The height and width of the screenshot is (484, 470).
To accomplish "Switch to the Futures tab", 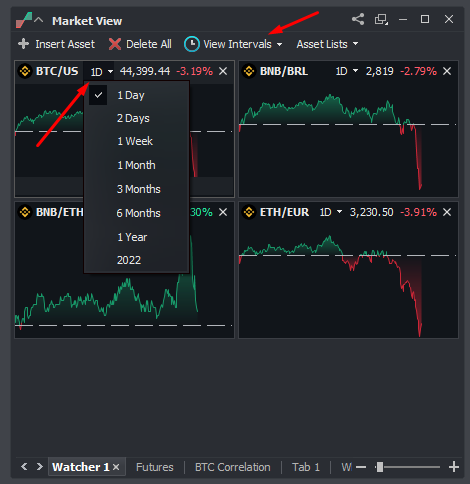I will pyautogui.click(x=155, y=467).
